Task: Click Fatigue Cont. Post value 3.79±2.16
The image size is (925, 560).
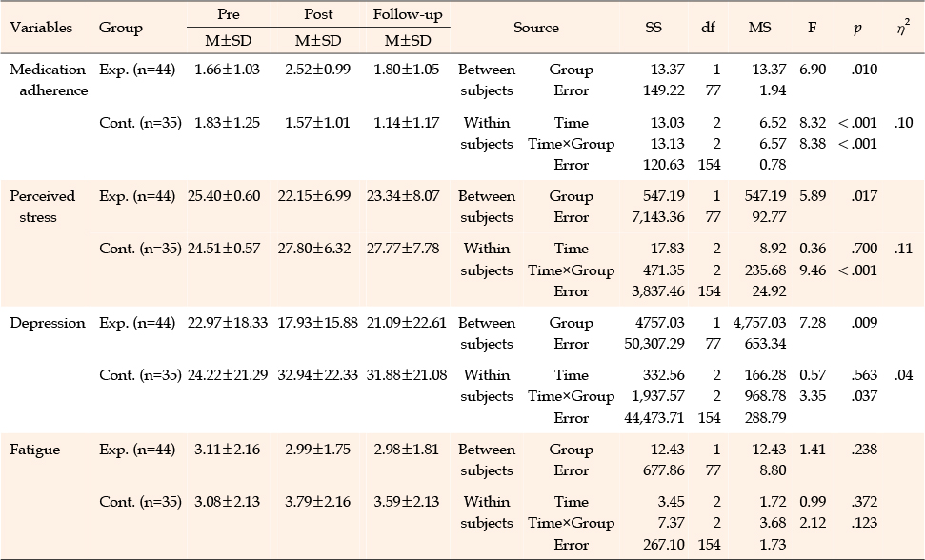Action: click(317, 502)
